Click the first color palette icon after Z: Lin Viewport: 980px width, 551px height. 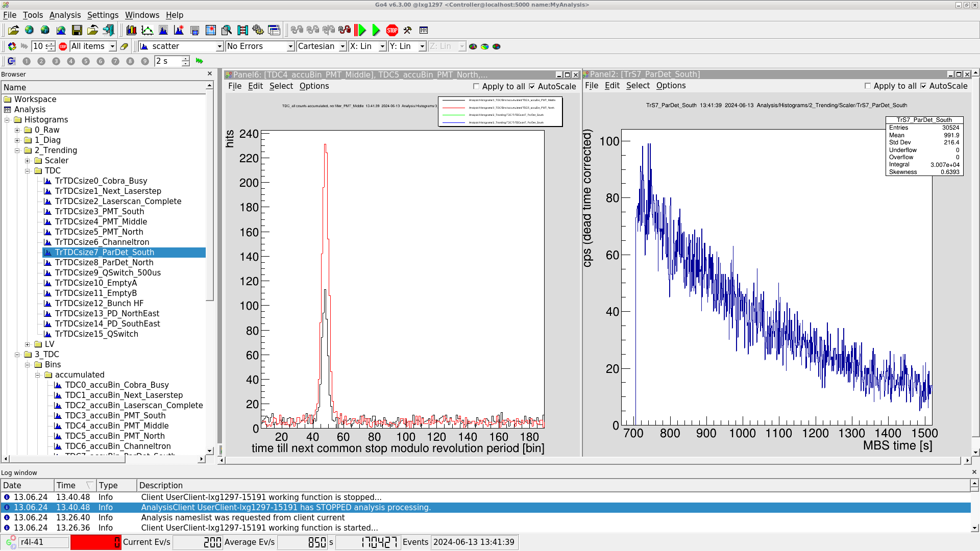coord(473,46)
